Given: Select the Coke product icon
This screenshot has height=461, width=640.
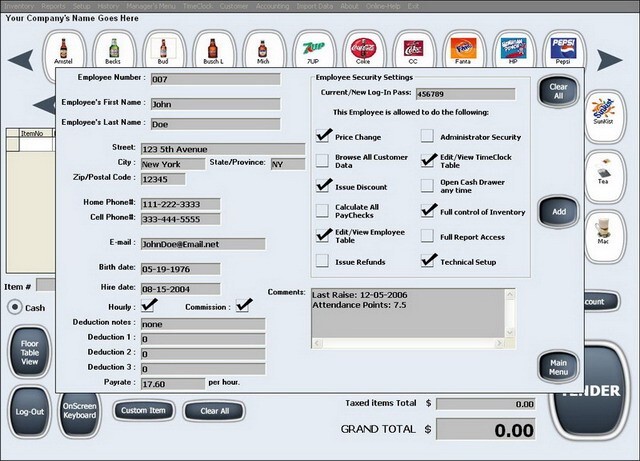Looking at the screenshot, I should click(x=363, y=51).
